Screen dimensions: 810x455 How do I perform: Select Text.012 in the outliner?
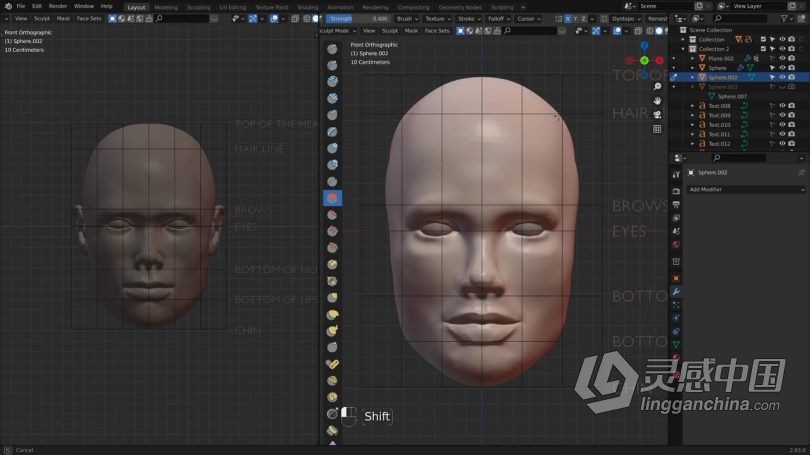(x=719, y=144)
